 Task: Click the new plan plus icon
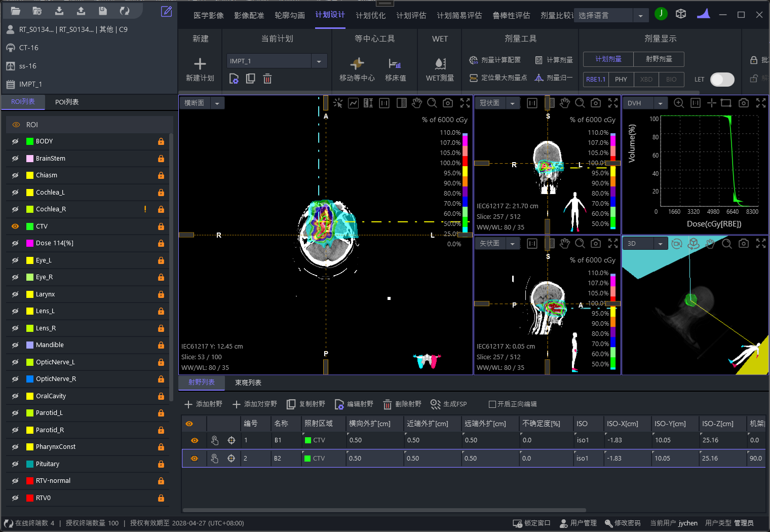[200, 64]
